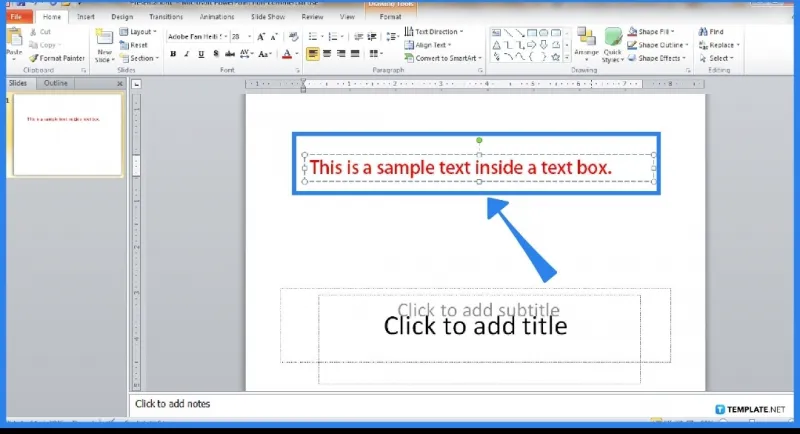Open the Section dropdown
This screenshot has width=800, height=434.
pos(140,58)
